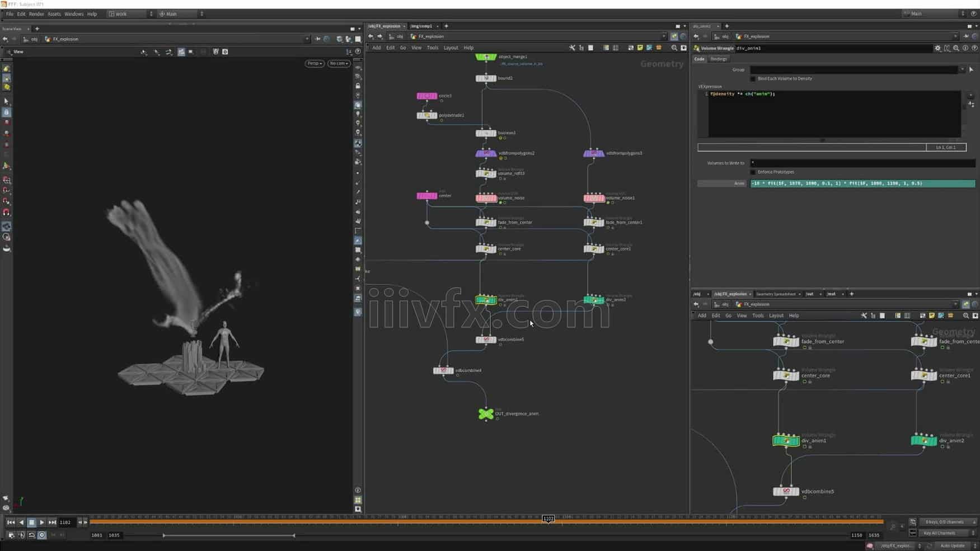
Task: Open the work desktop dropdown in the menu bar
Action: pyautogui.click(x=130, y=13)
